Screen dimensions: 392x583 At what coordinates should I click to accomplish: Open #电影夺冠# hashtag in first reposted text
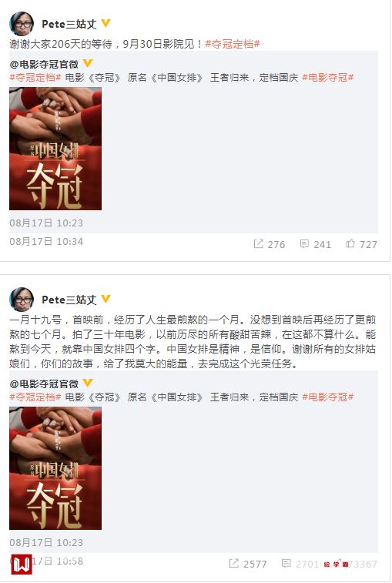[327, 78]
